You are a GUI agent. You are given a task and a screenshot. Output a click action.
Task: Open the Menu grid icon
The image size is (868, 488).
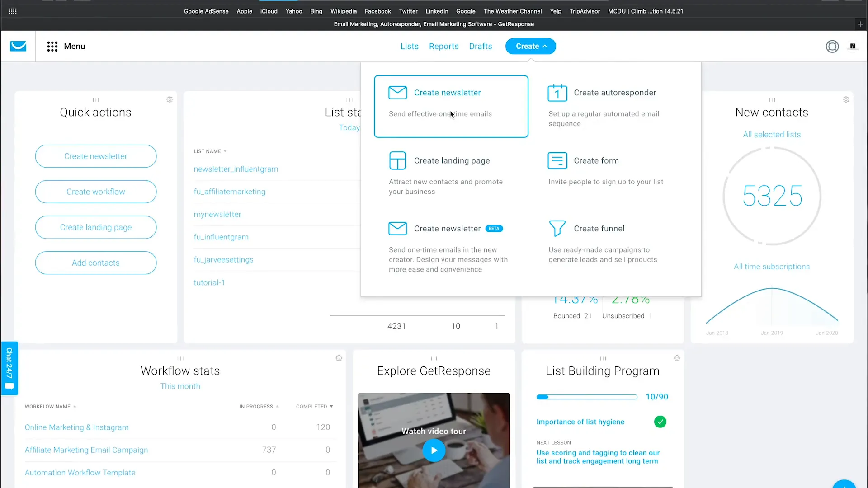52,46
